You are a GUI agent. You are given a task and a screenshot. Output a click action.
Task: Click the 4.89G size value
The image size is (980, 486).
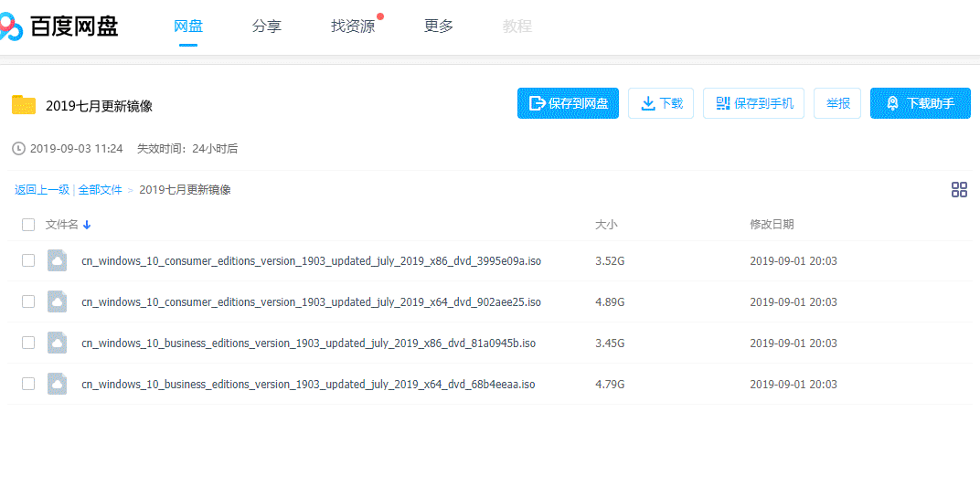coord(610,302)
